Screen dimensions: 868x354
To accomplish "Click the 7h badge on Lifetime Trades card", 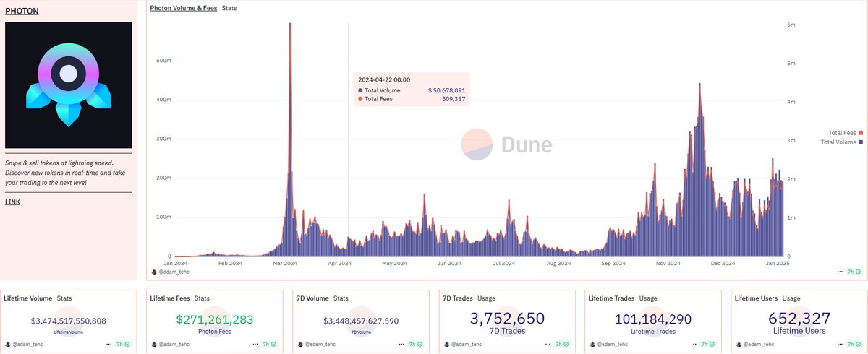I will tap(707, 345).
